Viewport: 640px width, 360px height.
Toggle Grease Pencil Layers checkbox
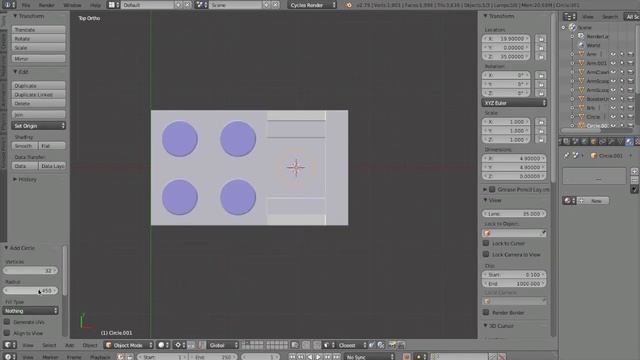tap(492, 189)
